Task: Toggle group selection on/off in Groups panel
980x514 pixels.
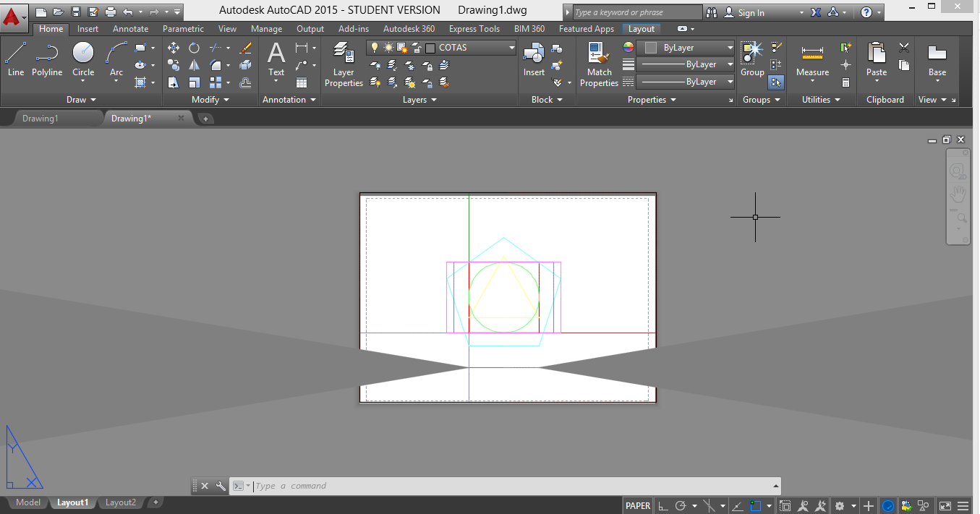Action: coord(776,82)
